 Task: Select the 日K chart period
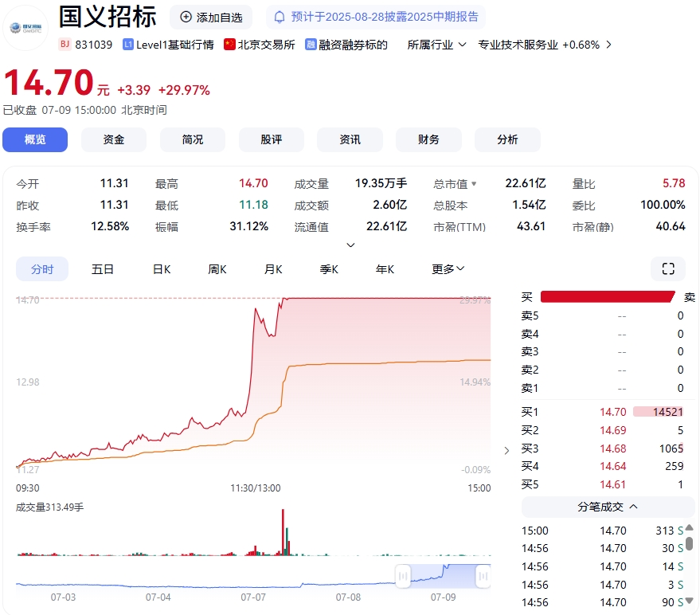[162, 269]
